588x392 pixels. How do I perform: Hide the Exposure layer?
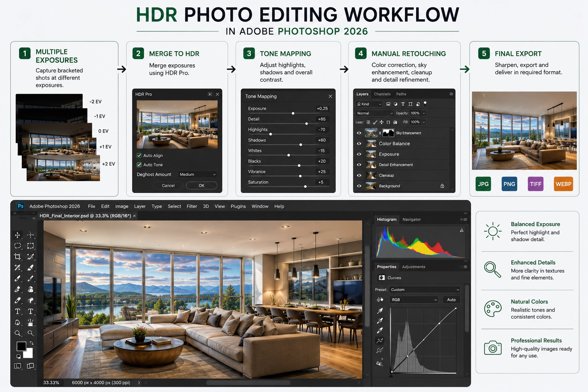359,154
